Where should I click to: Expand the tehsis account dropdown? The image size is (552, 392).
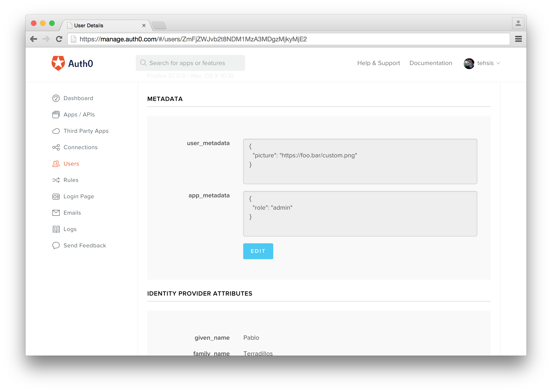tap(498, 63)
